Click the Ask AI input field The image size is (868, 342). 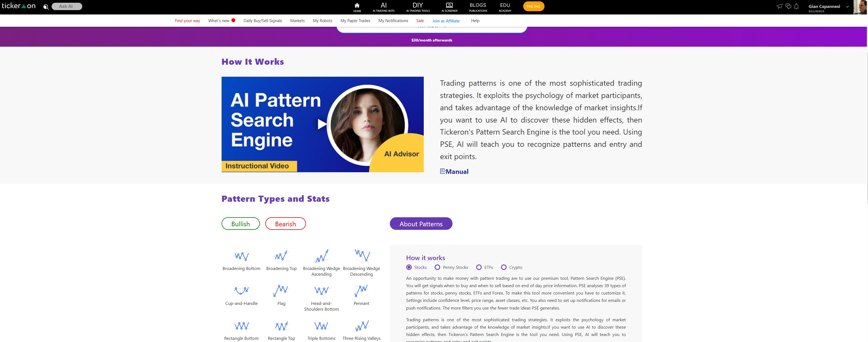tap(67, 6)
